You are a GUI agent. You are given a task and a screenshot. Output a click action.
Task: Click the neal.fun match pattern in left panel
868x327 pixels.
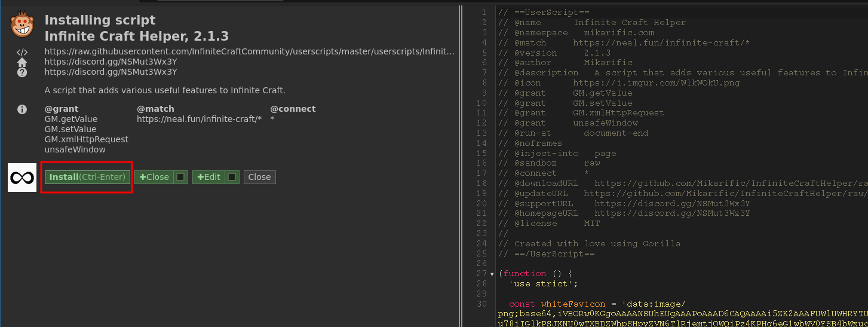click(x=200, y=119)
